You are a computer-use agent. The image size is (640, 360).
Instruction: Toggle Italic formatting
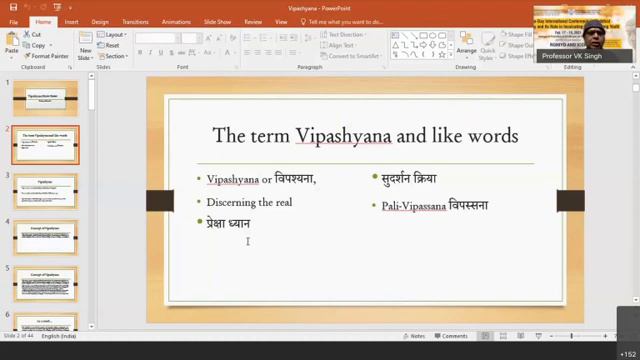[x=150, y=53]
